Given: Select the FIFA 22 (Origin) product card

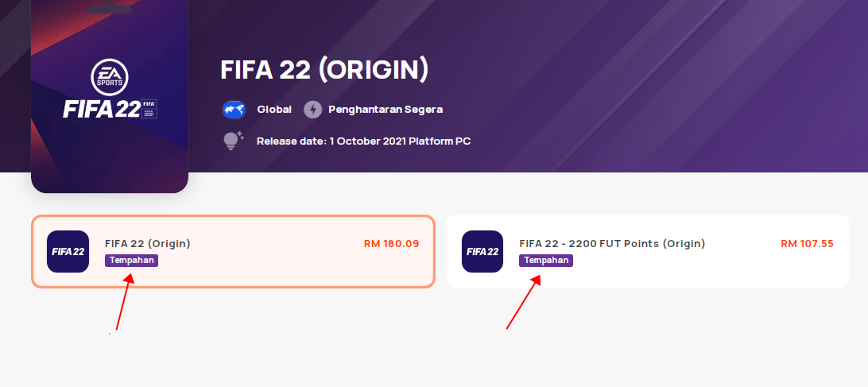Looking at the screenshot, I should click(233, 251).
